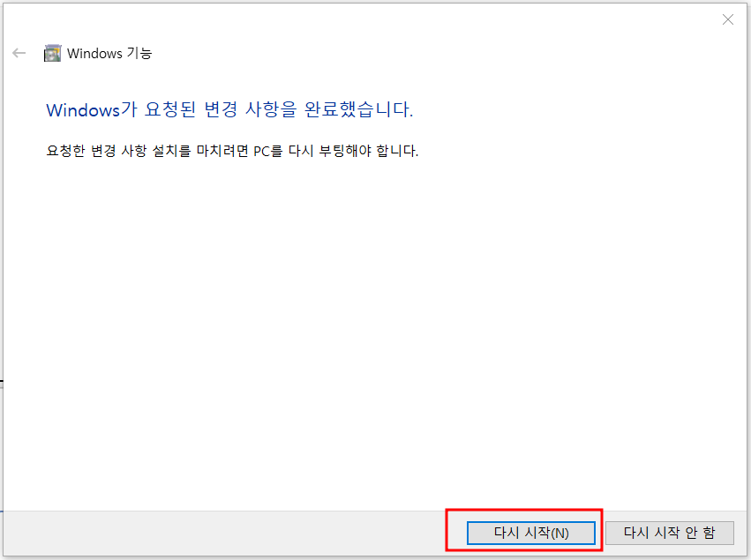Choose 다시 시작 안 함 button
The image size is (751, 560).
tap(670, 533)
